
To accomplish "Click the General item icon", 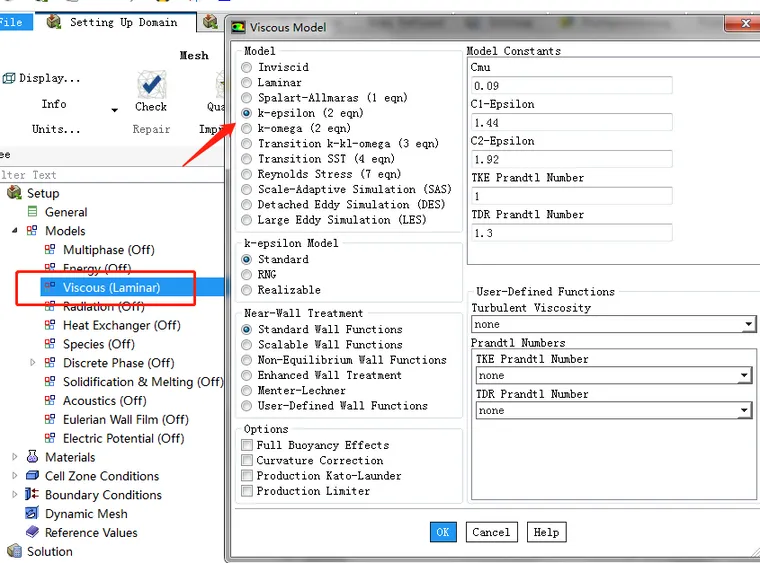I will coord(32,212).
